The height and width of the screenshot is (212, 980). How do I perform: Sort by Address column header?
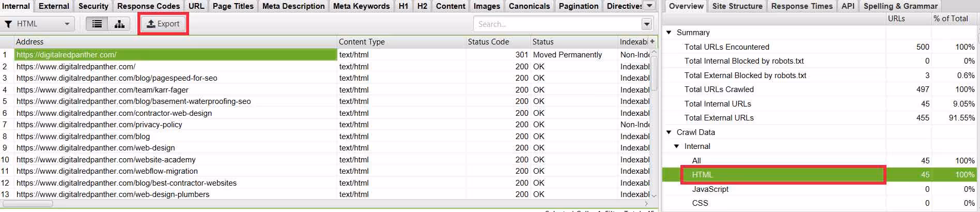pos(176,41)
